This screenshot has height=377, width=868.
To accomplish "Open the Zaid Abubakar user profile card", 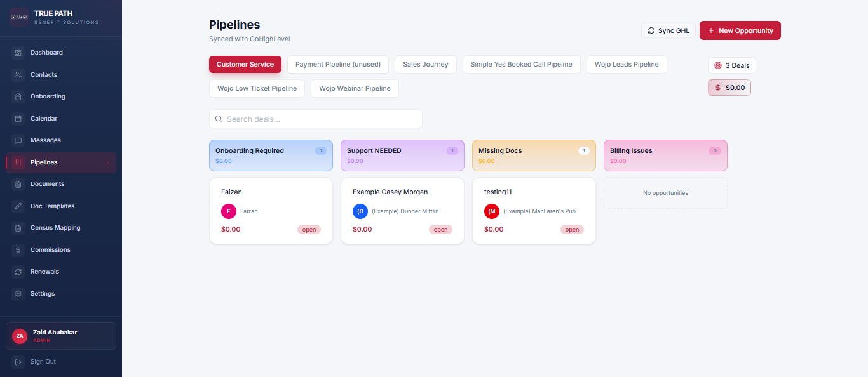I will pos(61,336).
